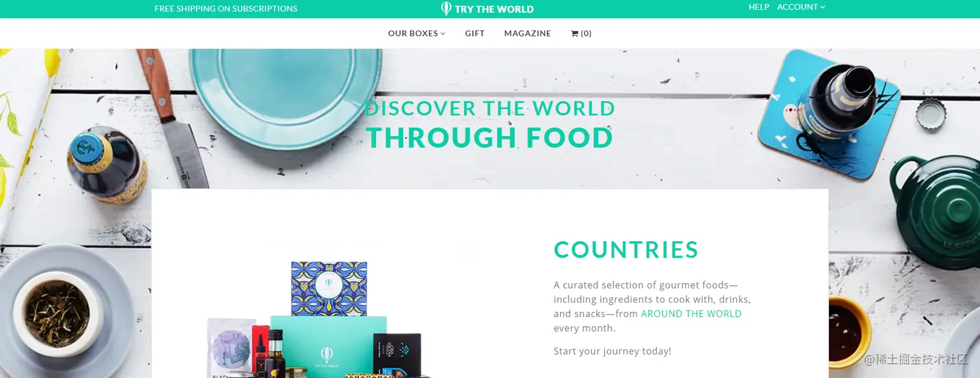Click the FREE SHIPPING ON SUBSCRIPTIONS banner
Image resolution: width=980 pixels, height=378 pixels.
pyautogui.click(x=226, y=9)
